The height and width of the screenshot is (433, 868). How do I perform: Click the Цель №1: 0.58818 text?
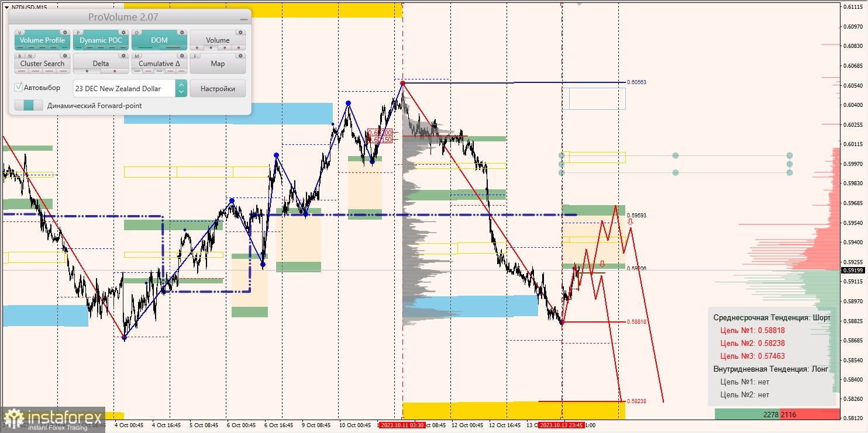pyautogui.click(x=752, y=330)
